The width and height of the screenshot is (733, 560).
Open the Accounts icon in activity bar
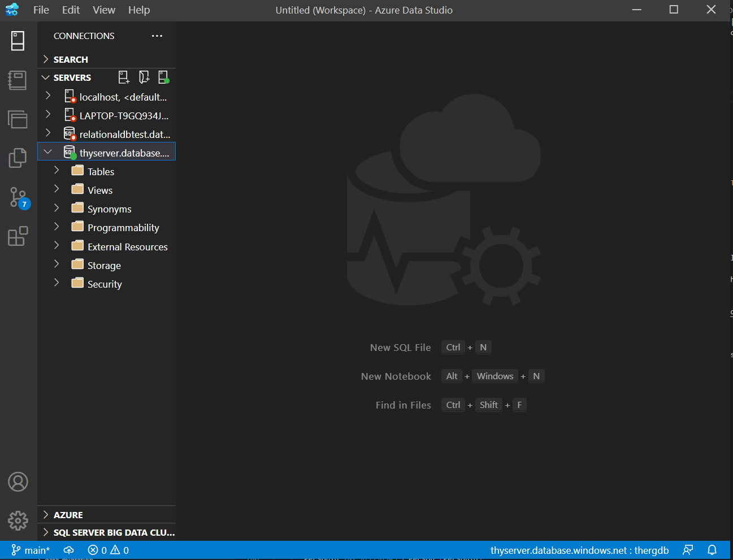click(x=18, y=481)
